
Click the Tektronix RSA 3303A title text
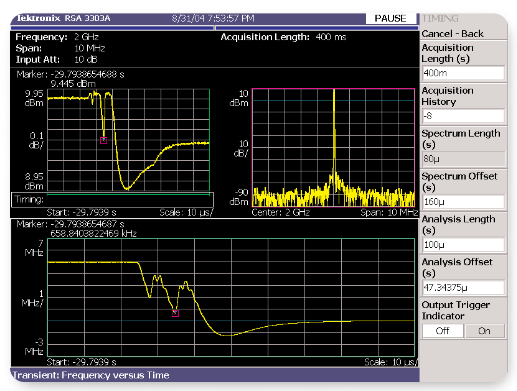click(63, 18)
